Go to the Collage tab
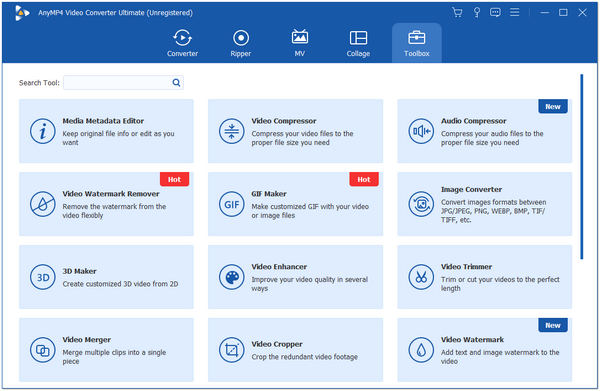The height and width of the screenshot is (391, 600). pyautogui.click(x=358, y=43)
